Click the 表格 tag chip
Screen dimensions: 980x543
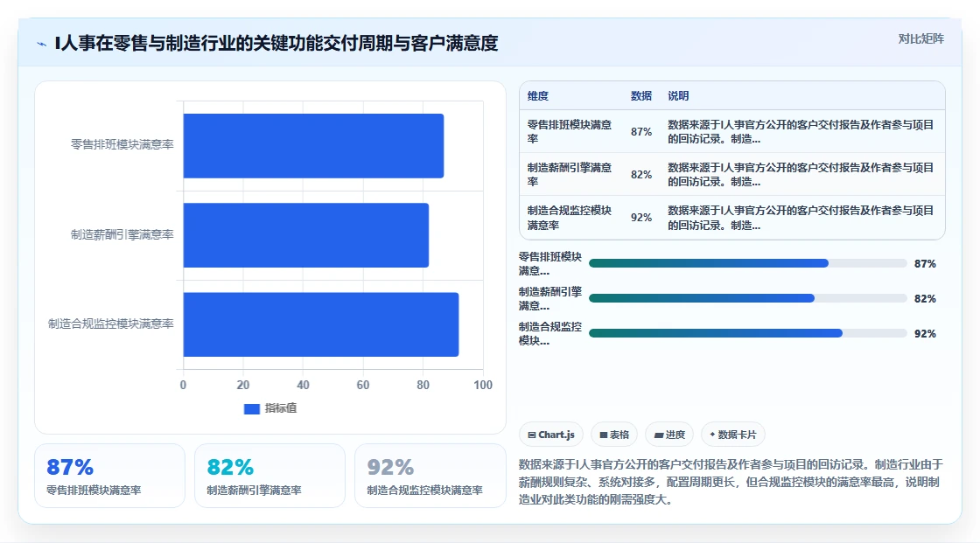pyautogui.click(x=614, y=435)
